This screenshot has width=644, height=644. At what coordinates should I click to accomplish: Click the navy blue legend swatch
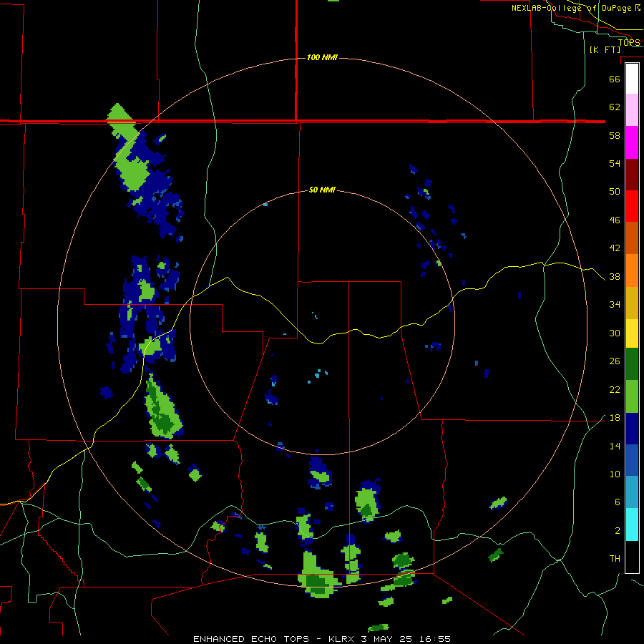pyautogui.click(x=632, y=429)
